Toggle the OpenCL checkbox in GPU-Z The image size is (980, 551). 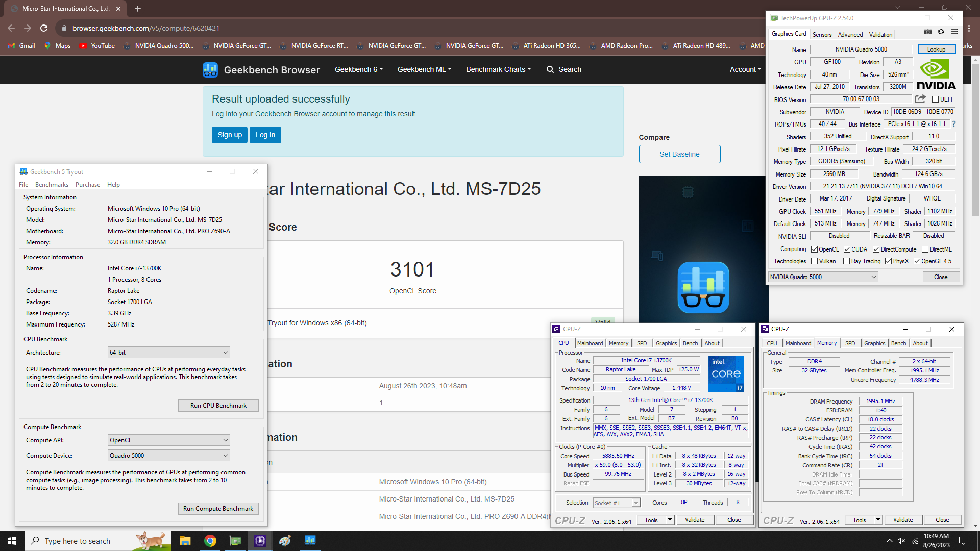tap(814, 249)
